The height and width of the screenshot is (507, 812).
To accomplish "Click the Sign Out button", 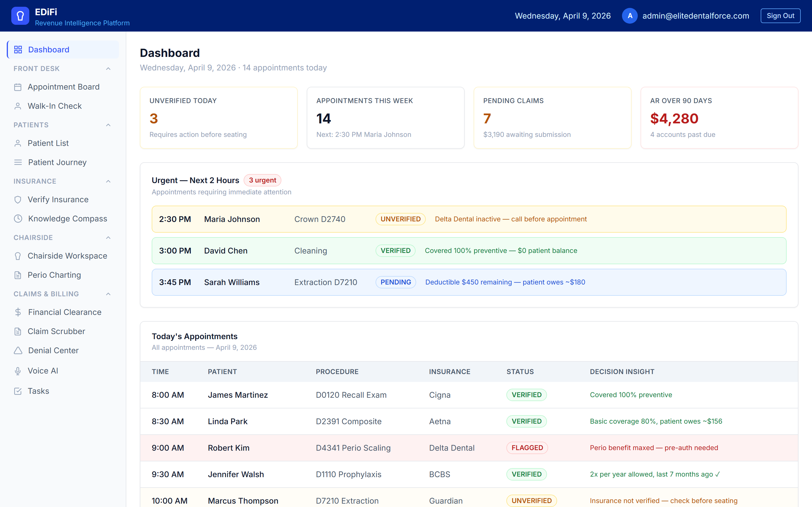I will tap(780, 15).
